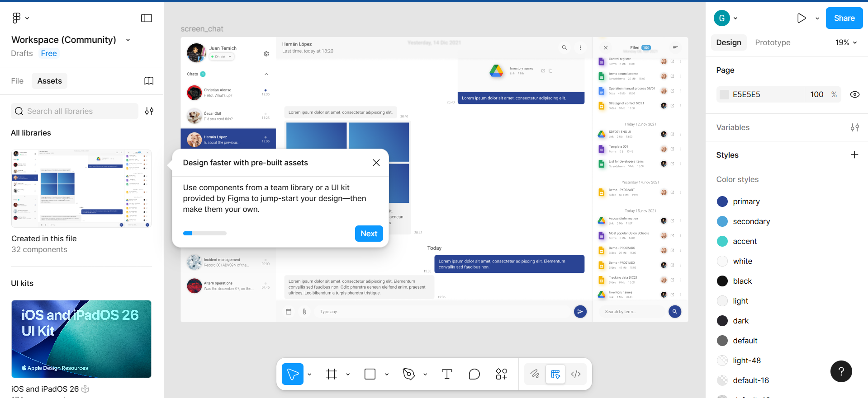Viewport: 868px width, 398px height.
Task: Switch to the File tab
Action: click(x=17, y=81)
